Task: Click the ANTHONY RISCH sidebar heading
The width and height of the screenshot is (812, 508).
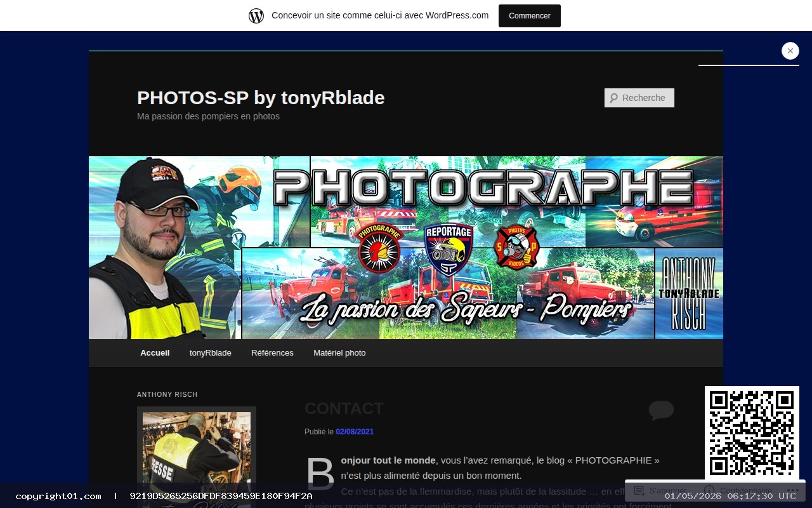Action: coord(167,394)
